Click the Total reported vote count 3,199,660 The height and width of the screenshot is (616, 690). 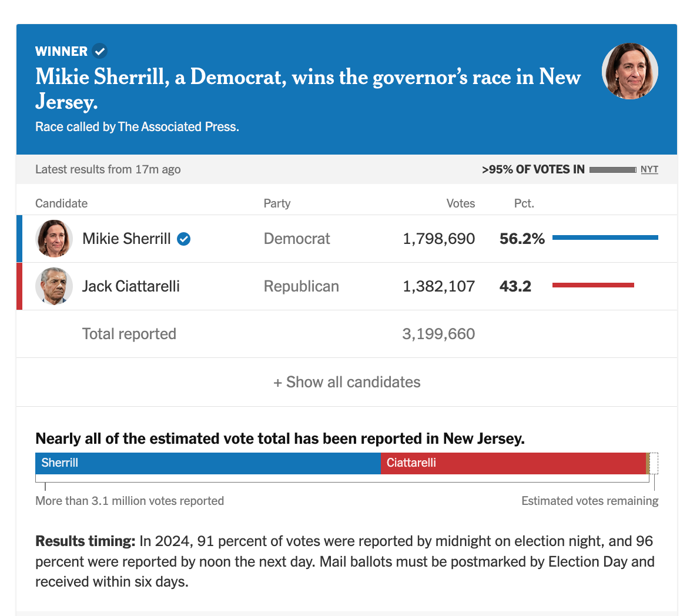point(438,334)
